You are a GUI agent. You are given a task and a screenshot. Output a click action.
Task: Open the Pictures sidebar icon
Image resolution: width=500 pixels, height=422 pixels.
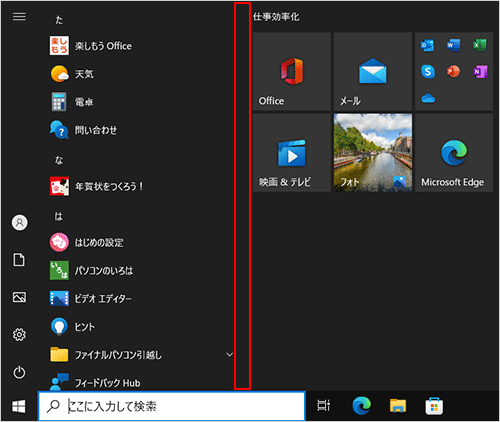point(19,297)
